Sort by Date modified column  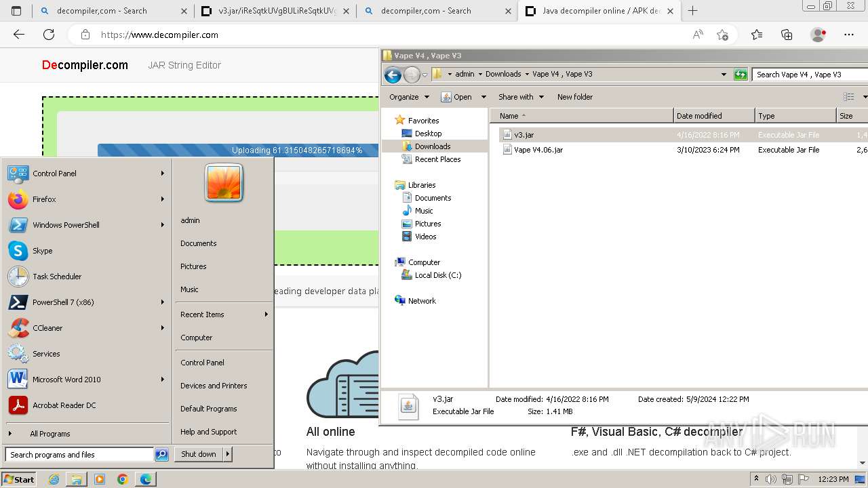pyautogui.click(x=714, y=116)
